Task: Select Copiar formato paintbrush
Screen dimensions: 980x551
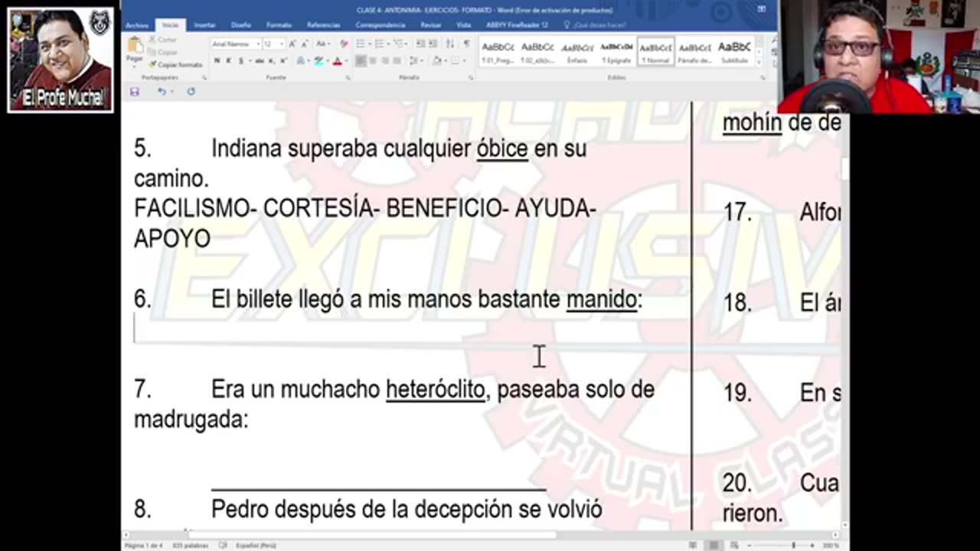Action: 175,65
